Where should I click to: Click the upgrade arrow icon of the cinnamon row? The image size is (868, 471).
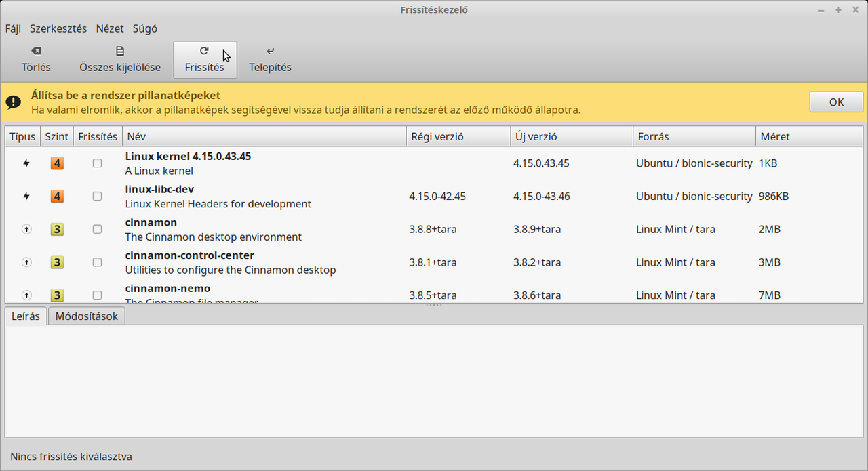26,230
